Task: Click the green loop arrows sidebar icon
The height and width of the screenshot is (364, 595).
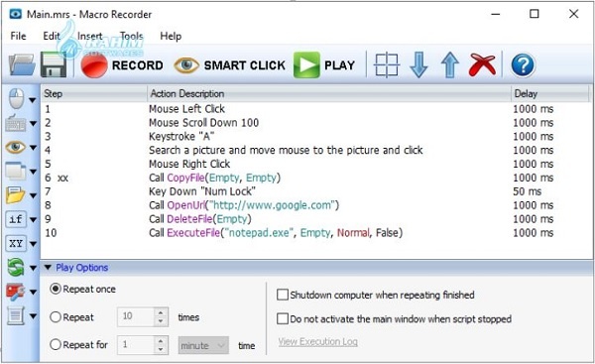Action: pos(16,268)
